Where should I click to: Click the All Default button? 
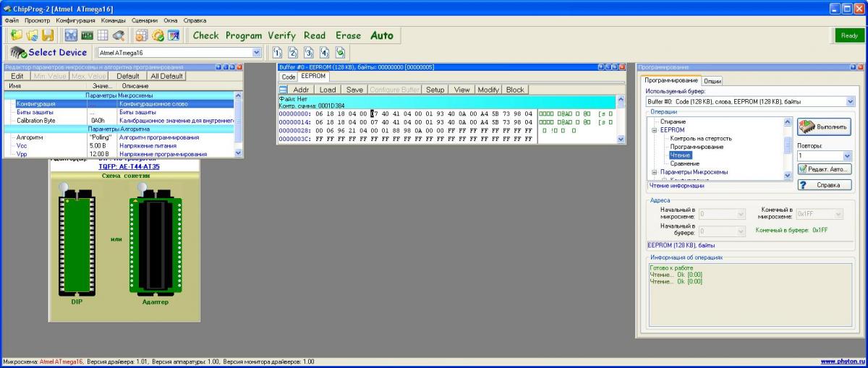166,76
